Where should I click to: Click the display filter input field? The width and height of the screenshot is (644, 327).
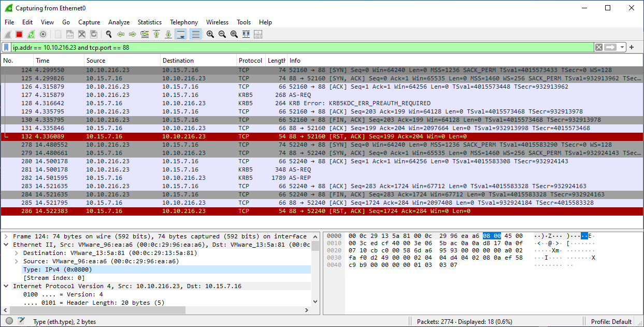tap(302, 47)
